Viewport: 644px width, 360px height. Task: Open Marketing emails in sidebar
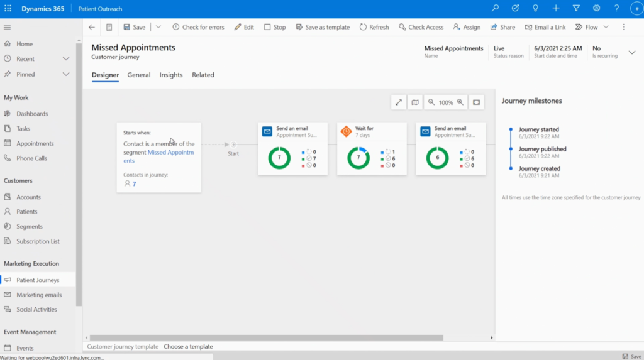[38, 295]
